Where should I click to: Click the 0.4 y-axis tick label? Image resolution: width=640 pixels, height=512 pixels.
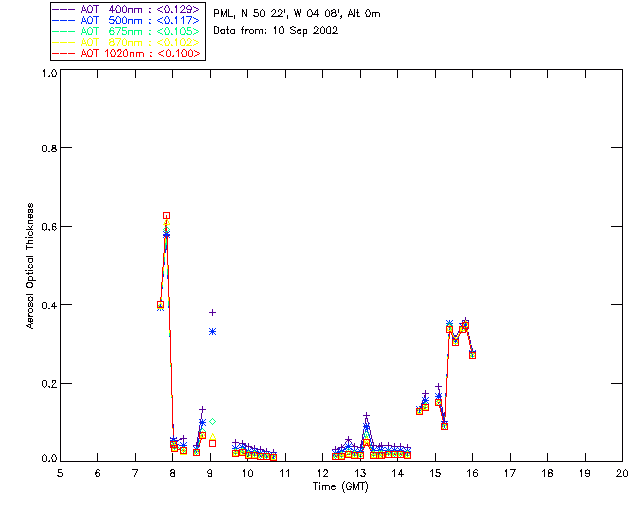(49, 305)
